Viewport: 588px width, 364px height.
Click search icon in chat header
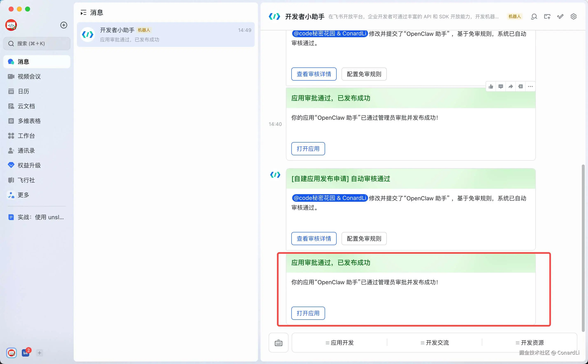(x=534, y=17)
